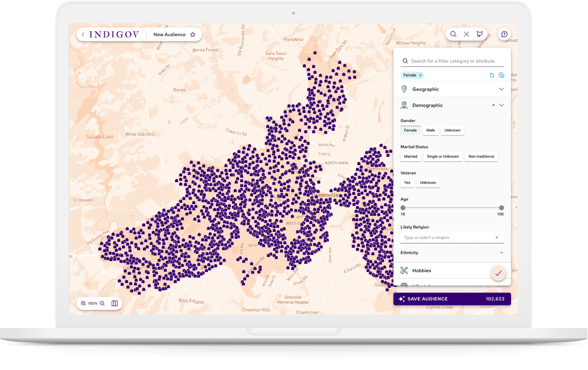The height and width of the screenshot is (370, 588).
Task: Open the search magnifier in the top toolbar
Action: 453,34
